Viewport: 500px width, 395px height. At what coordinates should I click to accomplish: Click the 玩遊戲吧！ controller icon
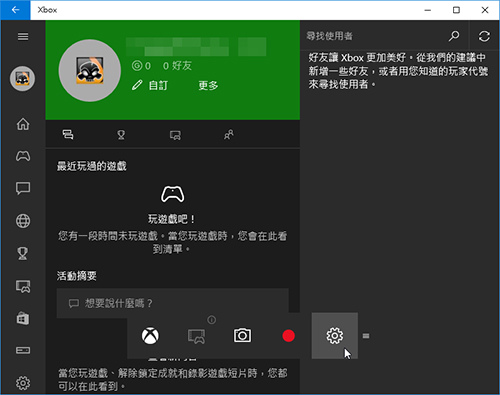click(x=172, y=194)
